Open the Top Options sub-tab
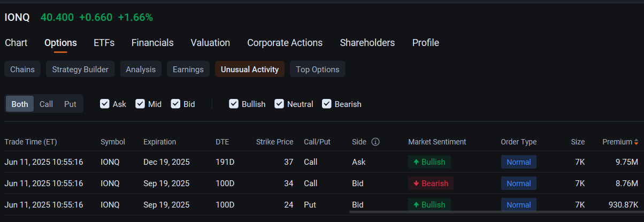 (318, 69)
